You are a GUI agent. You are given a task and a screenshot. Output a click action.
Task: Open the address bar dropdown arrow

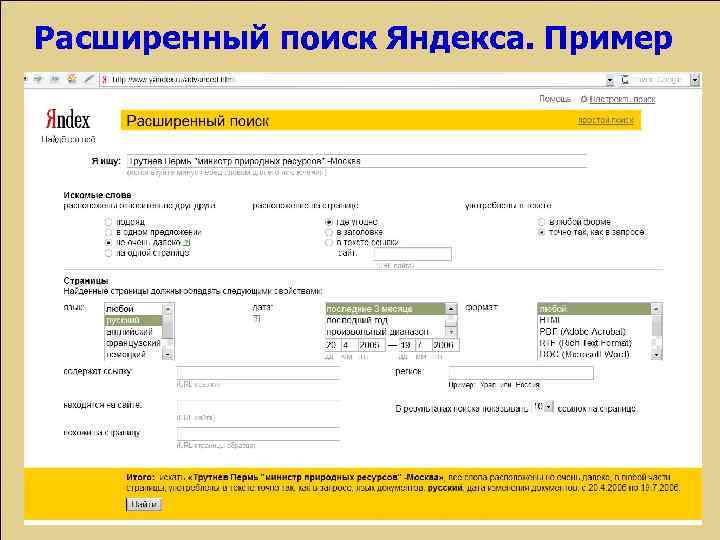coord(610,80)
